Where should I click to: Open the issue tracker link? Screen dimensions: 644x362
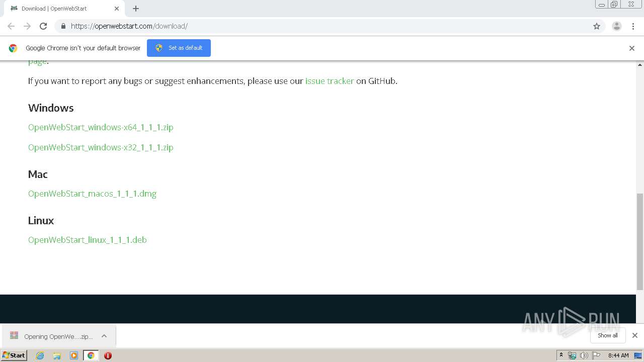pos(330,81)
